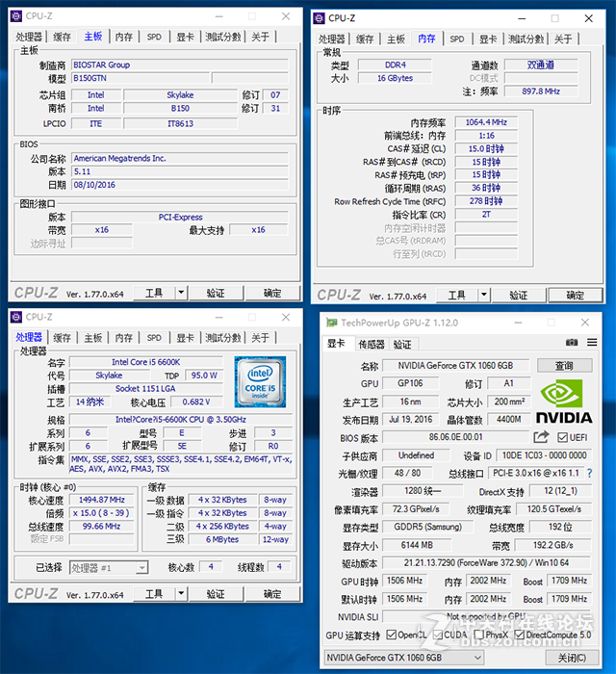Select 验证 tab in GPU-Z

402,345
